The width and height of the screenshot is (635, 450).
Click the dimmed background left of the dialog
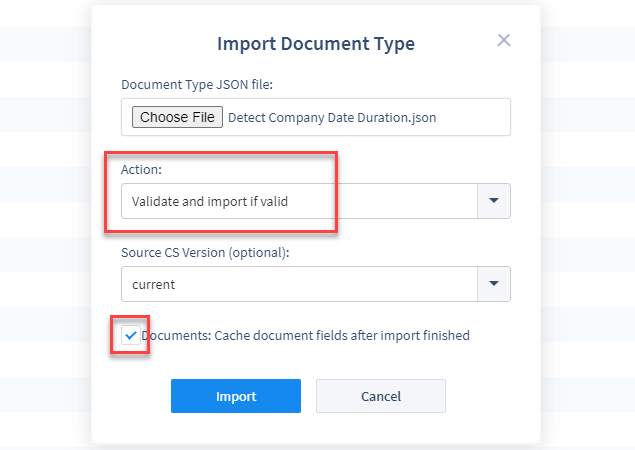click(45, 225)
